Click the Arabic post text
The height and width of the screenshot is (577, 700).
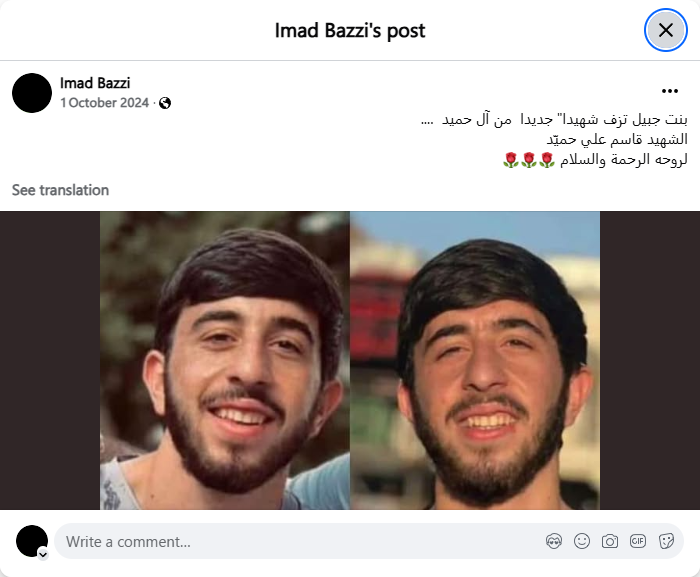tap(554, 139)
